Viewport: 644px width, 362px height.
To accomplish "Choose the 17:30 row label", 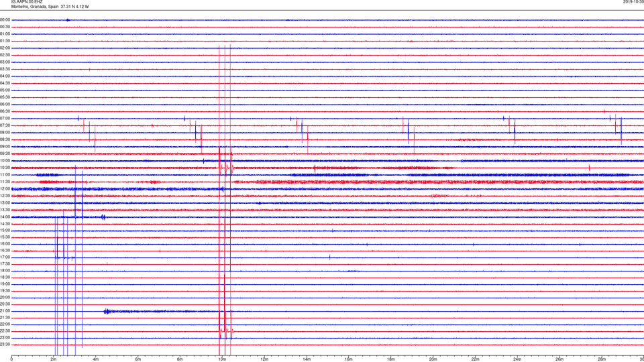I will (x=5, y=264).
